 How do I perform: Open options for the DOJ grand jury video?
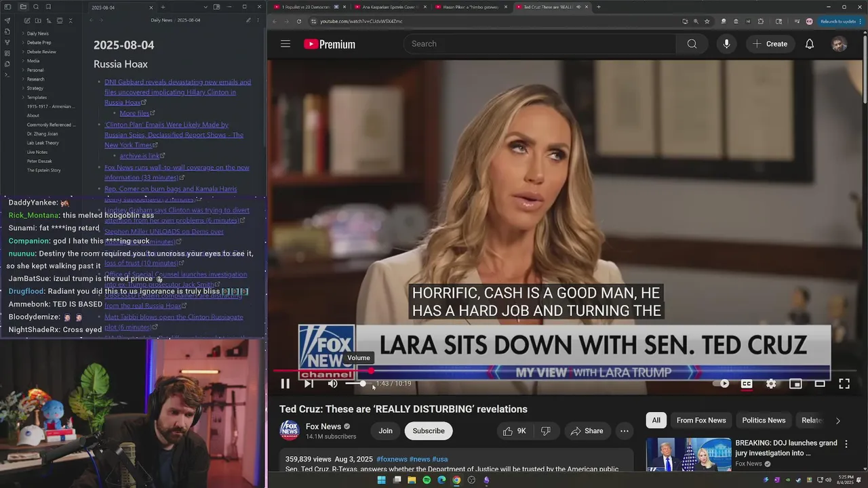click(x=846, y=445)
